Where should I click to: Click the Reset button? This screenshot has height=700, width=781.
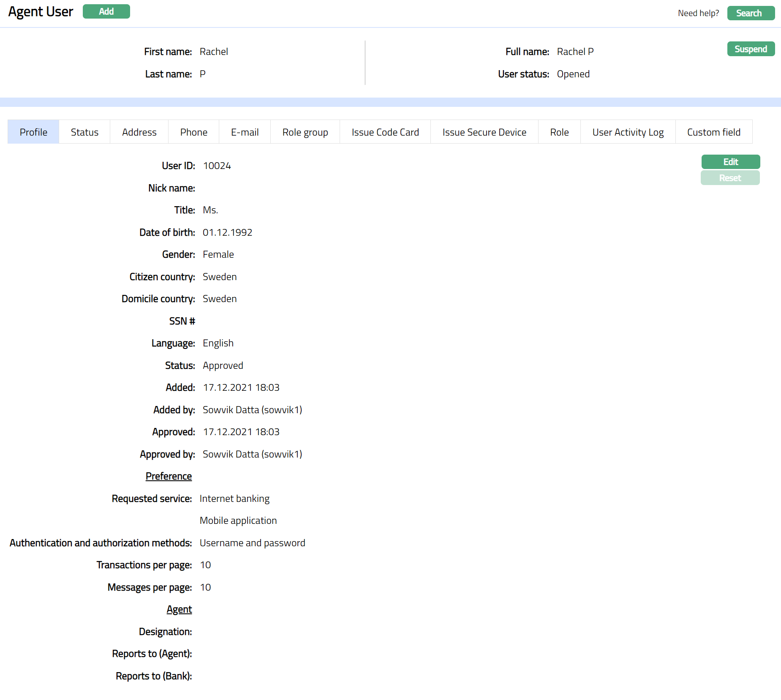click(x=730, y=178)
